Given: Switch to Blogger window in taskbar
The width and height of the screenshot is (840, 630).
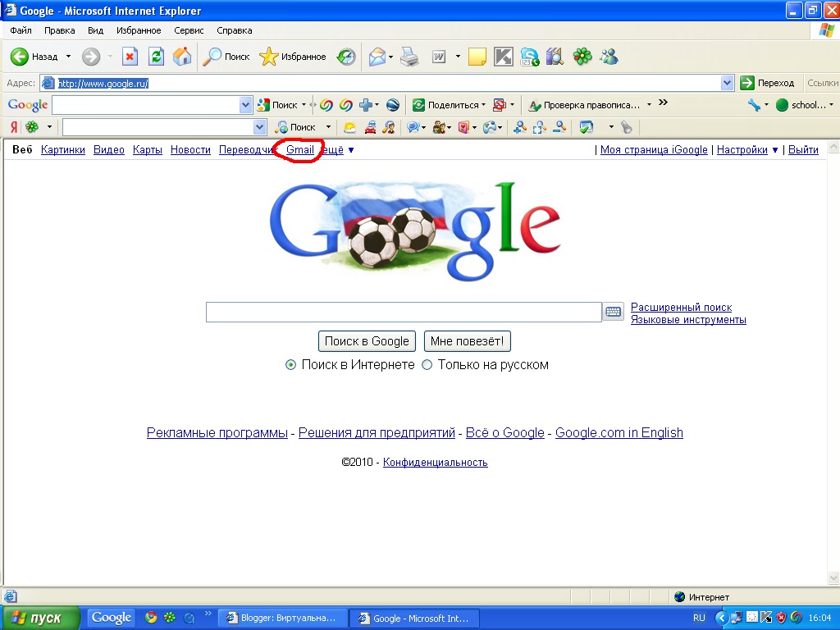Looking at the screenshot, I should click(x=283, y=618).
